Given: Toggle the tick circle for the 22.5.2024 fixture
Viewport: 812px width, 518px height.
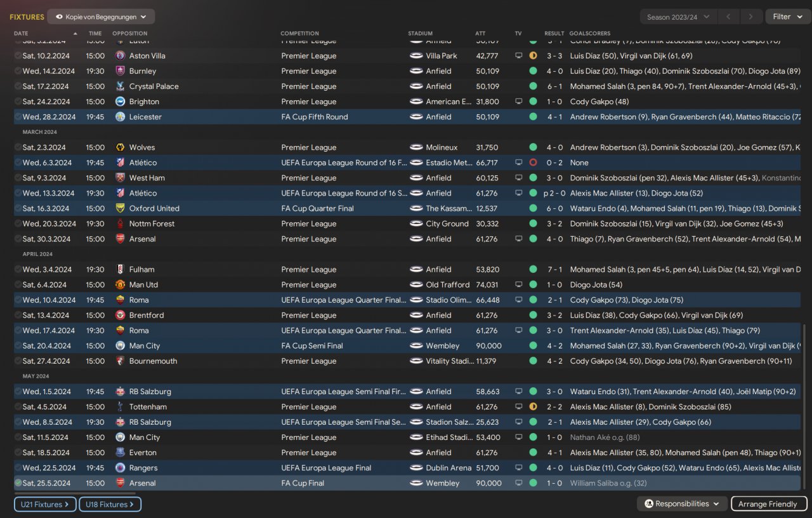Looking at the screenshot, I should (x=18, y=468).
